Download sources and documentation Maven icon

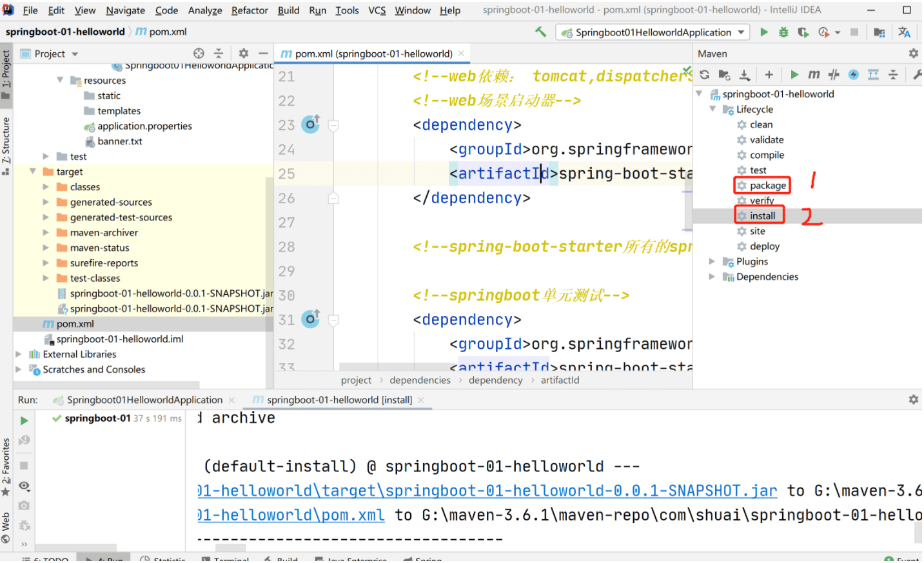pos(744,75)
